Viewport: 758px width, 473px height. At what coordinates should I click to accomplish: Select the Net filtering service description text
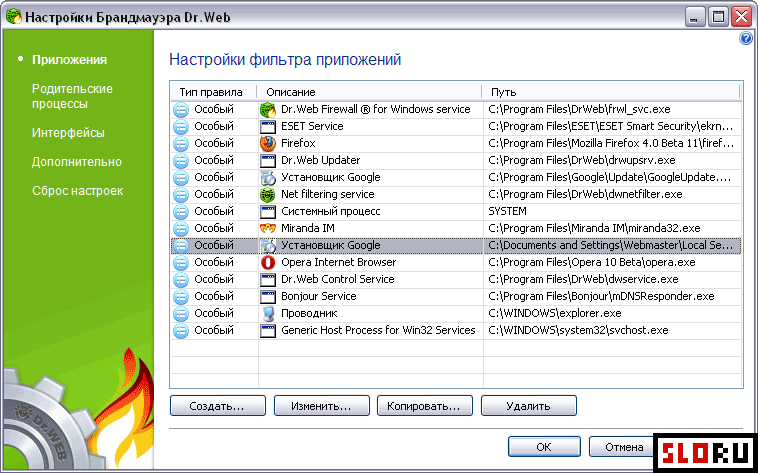[x=327, y=194]
